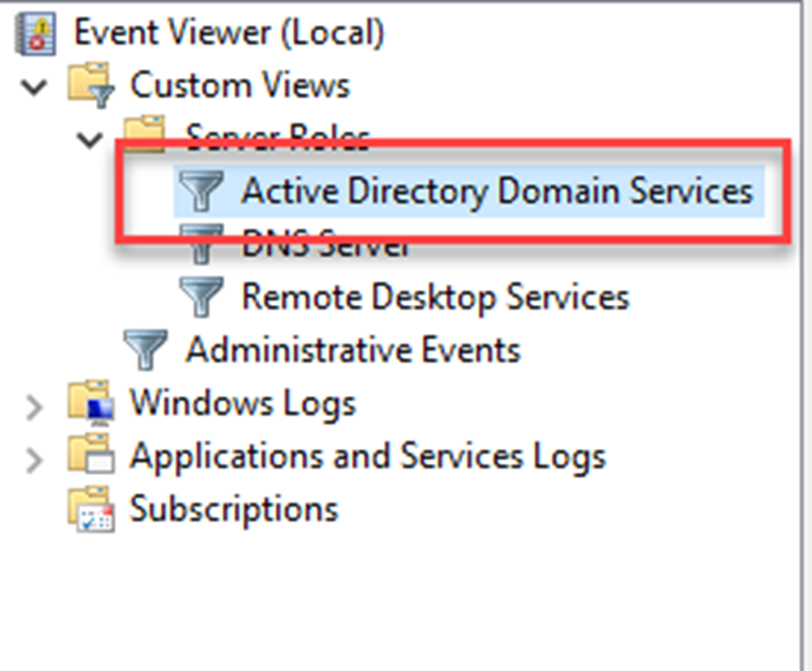Screen dimensions: 812x671
Task: Click Applications and Services Logs folder icon
Action: pos(90,454)
